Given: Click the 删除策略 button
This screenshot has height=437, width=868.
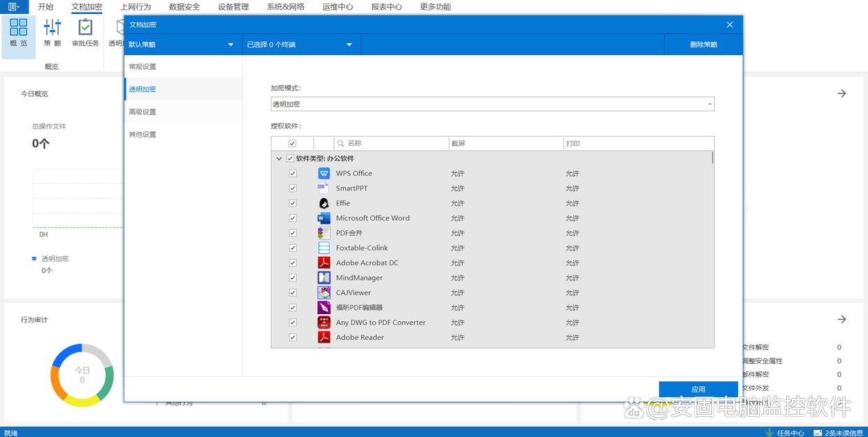Looking at the screenshot, I should pyautogui.click(x=703, y=45).
